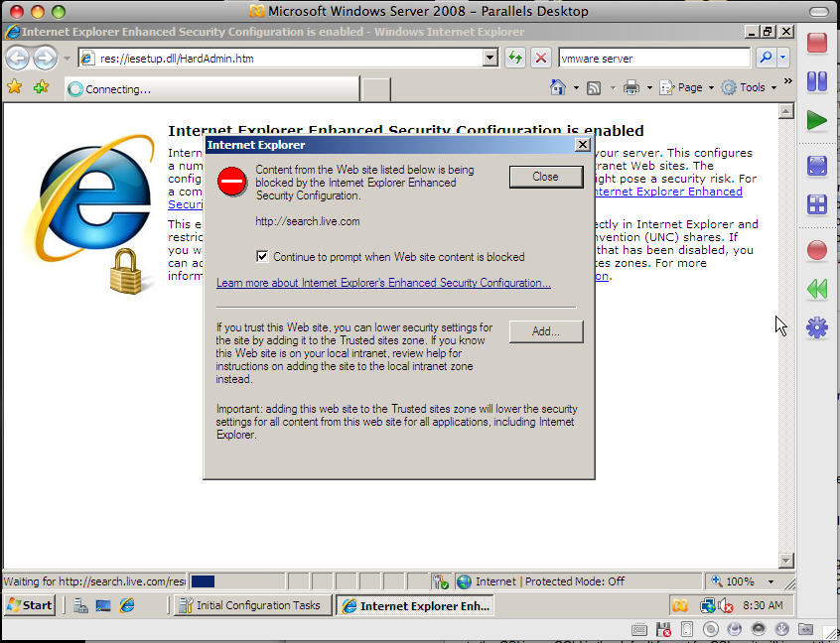Click the magnifier Search button
Screen dimensions: 840x643
pyautogui.click(x=767, y=58)
